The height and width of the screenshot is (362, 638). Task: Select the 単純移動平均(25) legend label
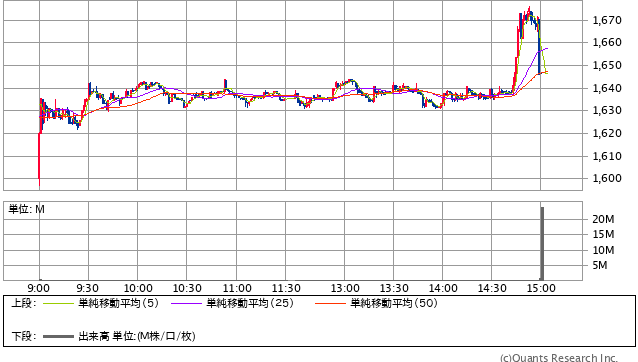pos(250,303)
